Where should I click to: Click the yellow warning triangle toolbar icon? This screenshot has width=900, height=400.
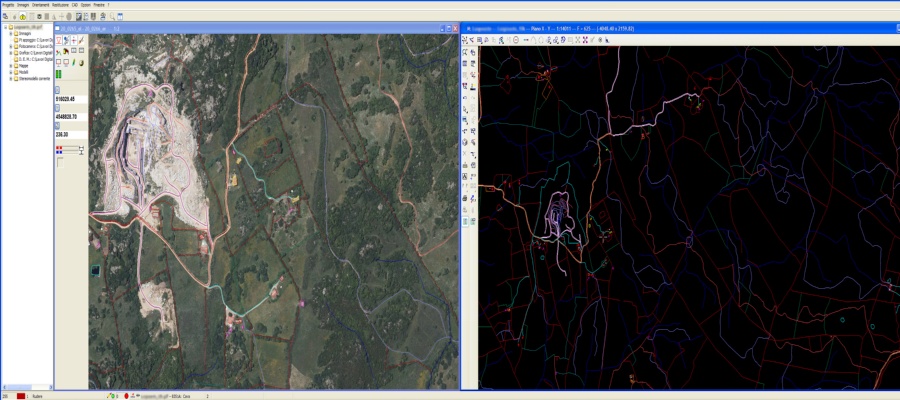point(22,16)
